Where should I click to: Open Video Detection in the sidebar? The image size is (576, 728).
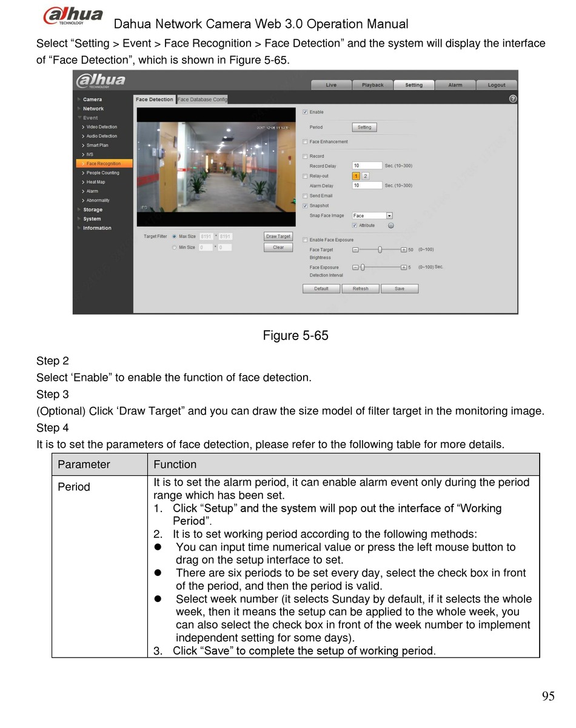(x=102, y=127)
